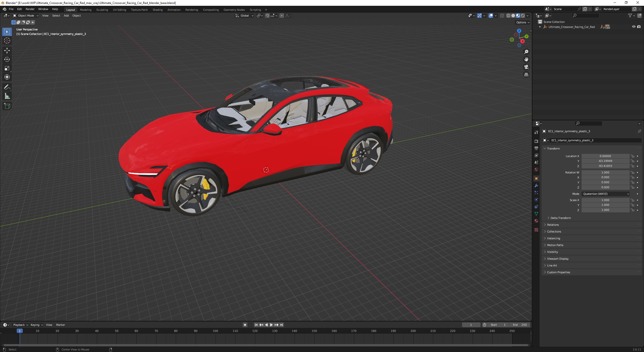The image size is (644, 352).
Task: Switch to Wireframe viewport shading
Action: 508,16
